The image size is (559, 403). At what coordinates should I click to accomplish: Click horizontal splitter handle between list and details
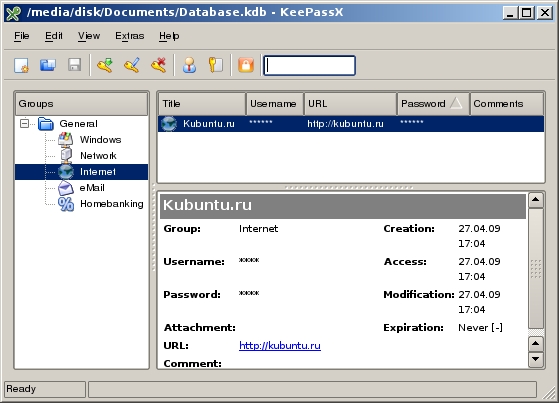[x=349, y=187]
